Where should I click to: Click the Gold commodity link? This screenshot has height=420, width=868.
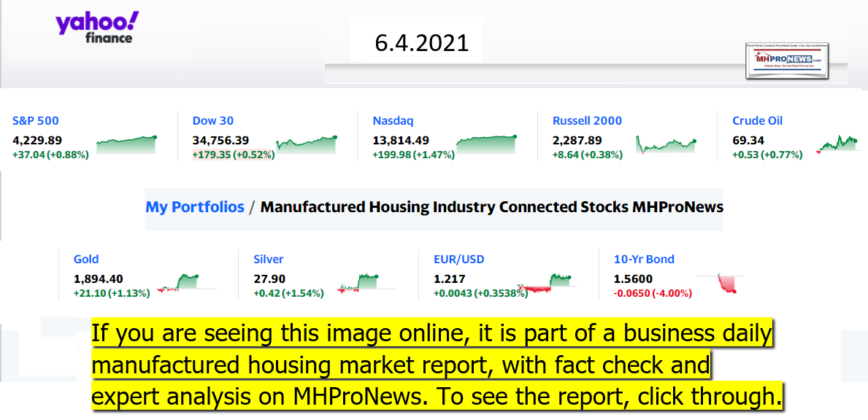click(86, 259)
